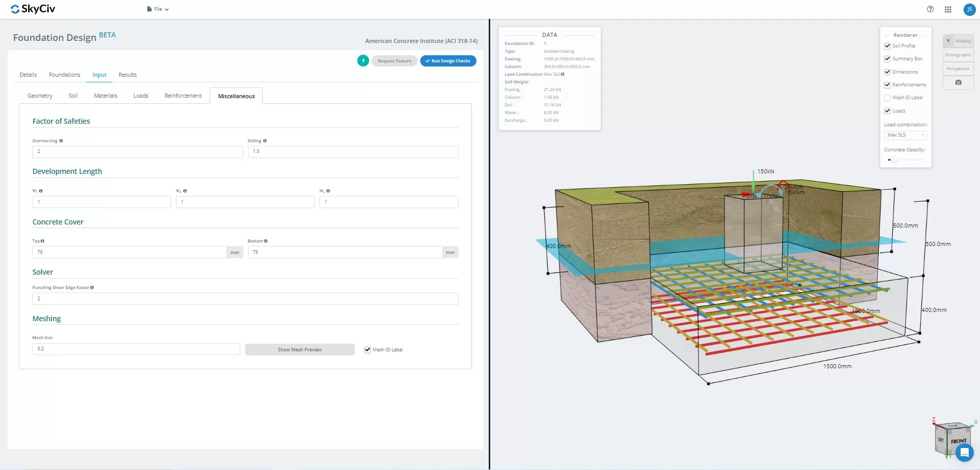Click the Overturning info icon
This screenshot has height=470, width=980.
tap(61, 141)
